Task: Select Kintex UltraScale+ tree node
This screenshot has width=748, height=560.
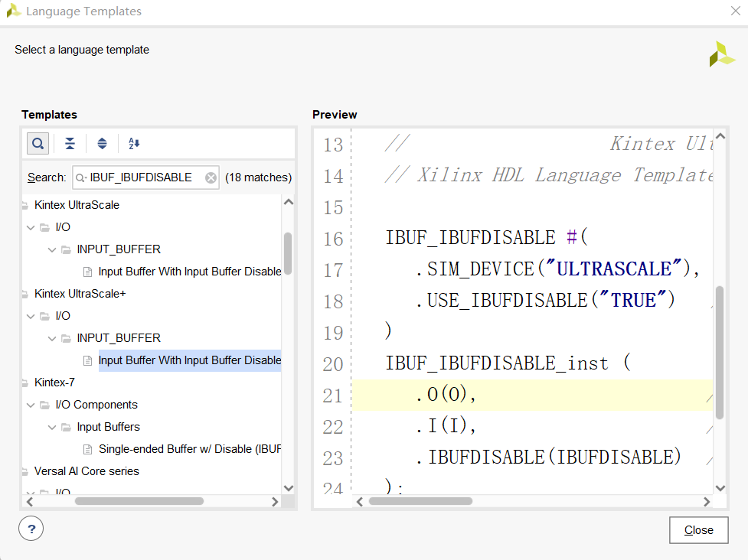Action: (x=80, y=294)
